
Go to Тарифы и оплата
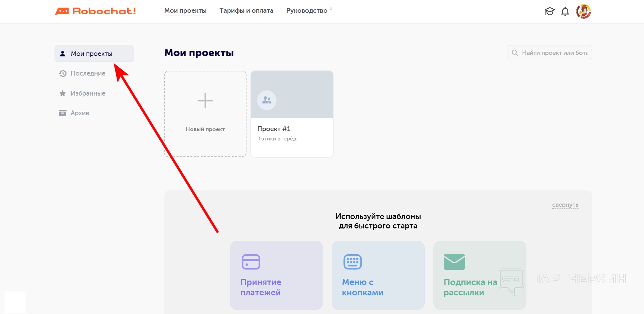click(x=246, y=11)
